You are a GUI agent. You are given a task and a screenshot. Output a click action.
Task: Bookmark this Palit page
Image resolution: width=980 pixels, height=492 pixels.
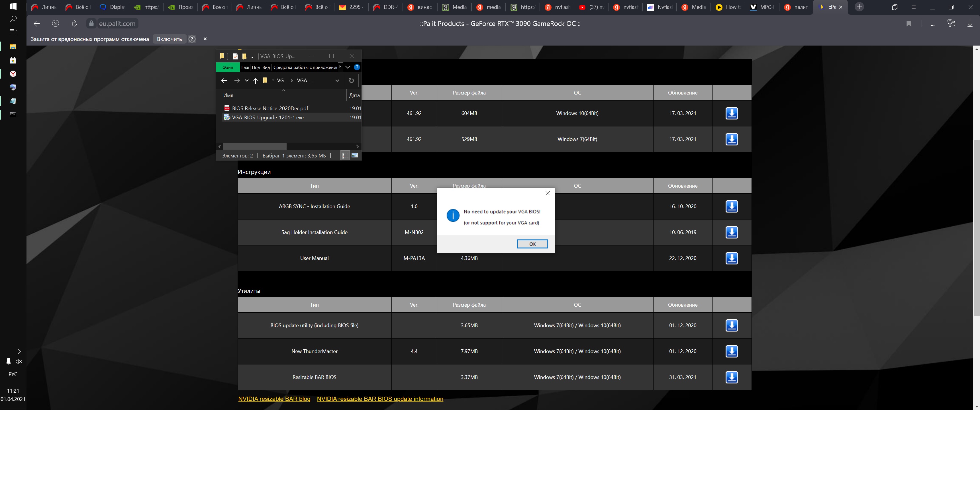[908, 24]
